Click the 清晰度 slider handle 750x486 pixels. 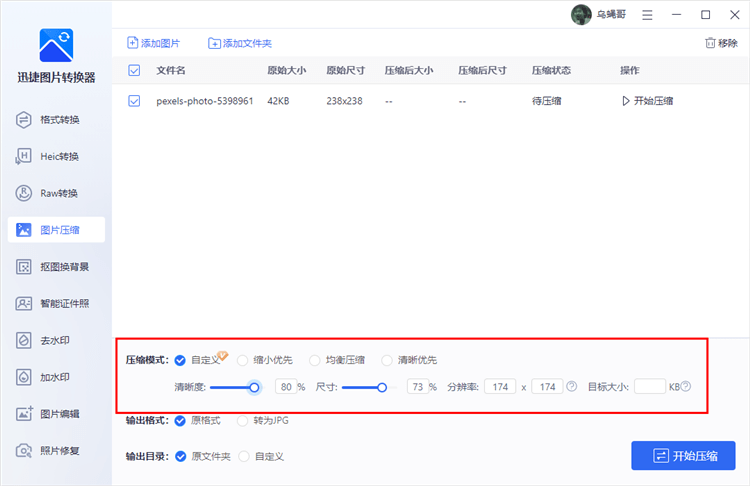click(254, 387)
